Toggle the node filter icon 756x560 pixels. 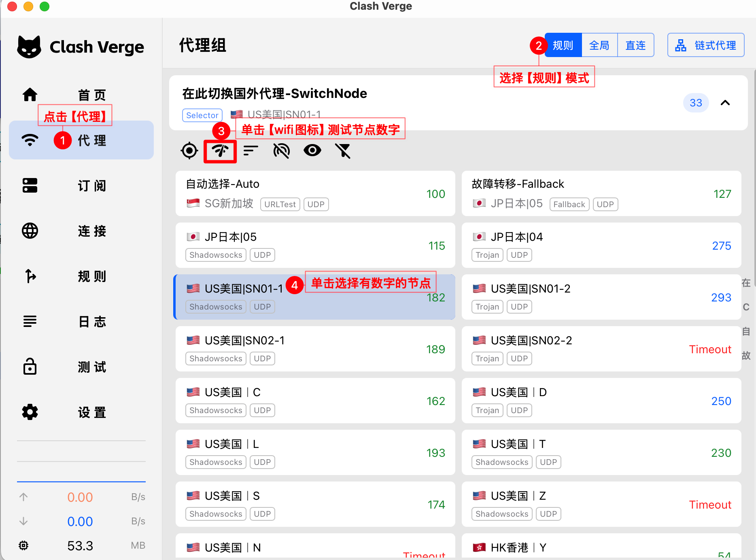coord(343,151)
